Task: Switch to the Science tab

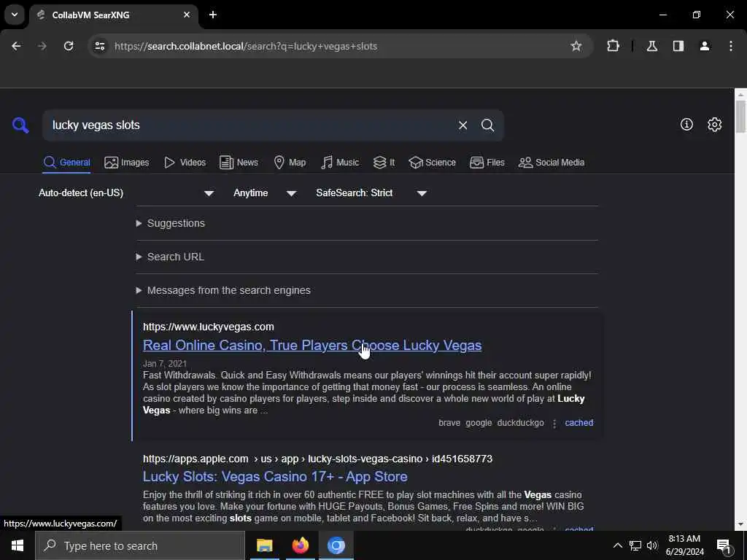Action: [x=432, y=163]
